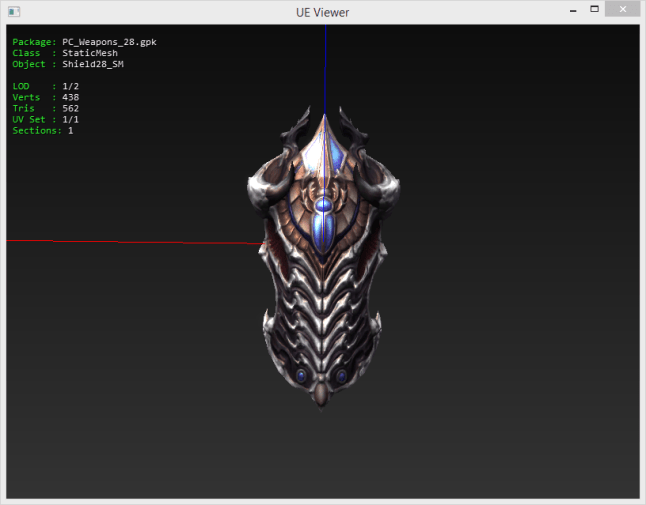
Task: Select package name PC_Weapons_28.gpk
Action: coord(109,42)
